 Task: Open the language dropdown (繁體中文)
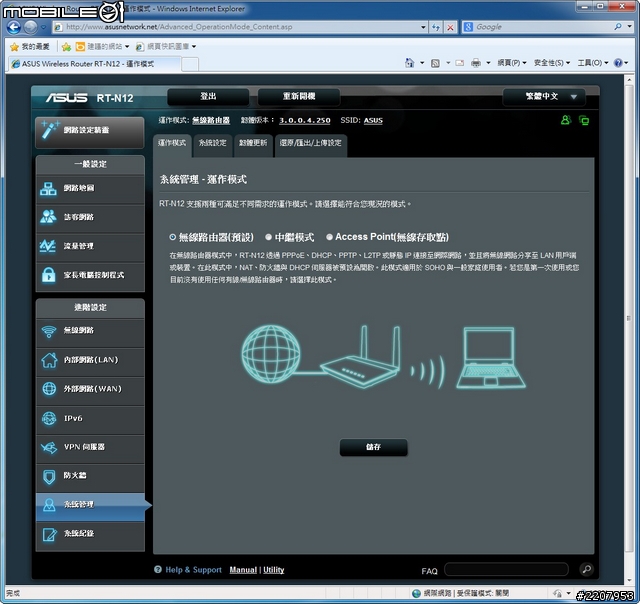coord(544,97)
